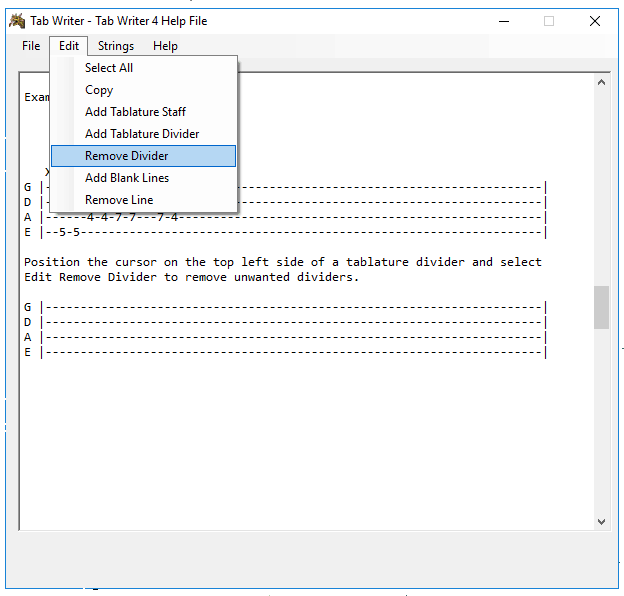Click the text 'Position the cursor on the top left'

coord(142,262)
